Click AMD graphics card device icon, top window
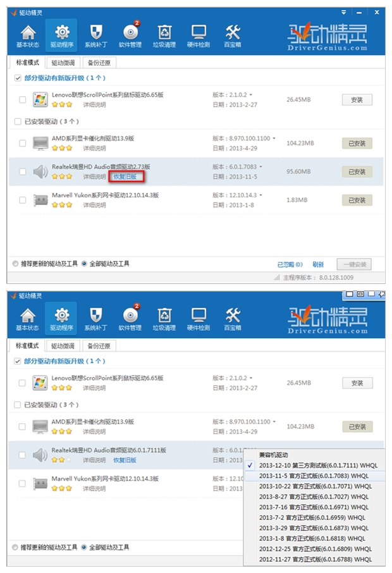 40,143
